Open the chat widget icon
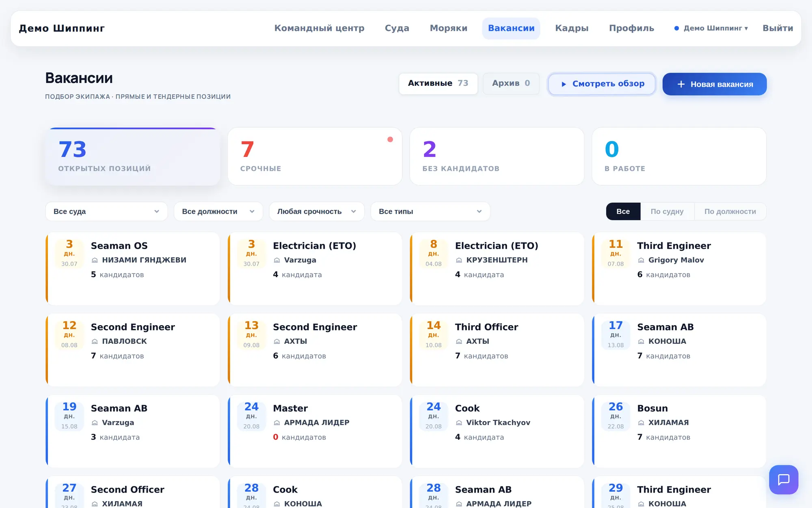This screenshot has height=508, width=812. tap(783, 480)
